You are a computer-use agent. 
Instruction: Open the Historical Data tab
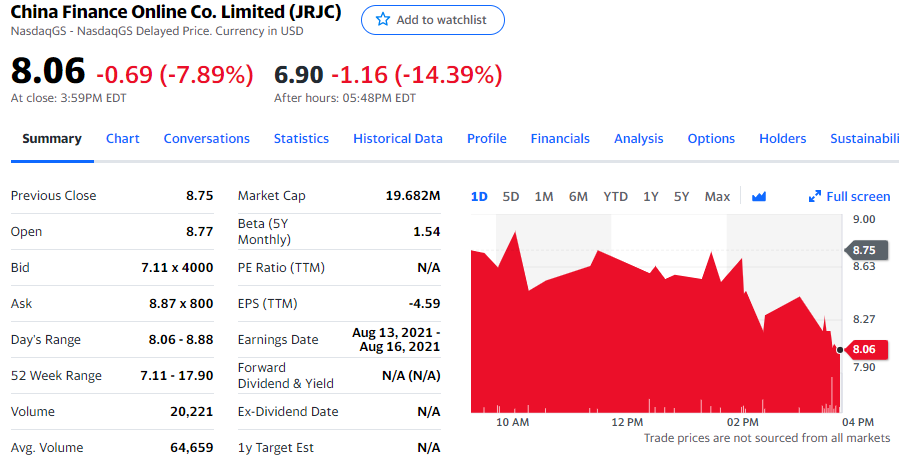coord(398,139)
